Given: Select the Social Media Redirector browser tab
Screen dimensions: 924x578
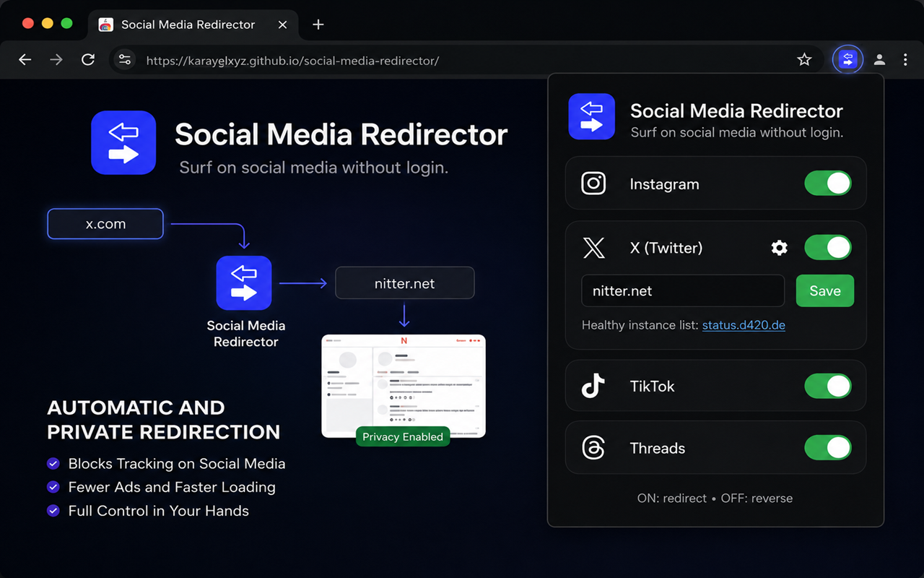Looking at the screenshot, I should (193, 25).
